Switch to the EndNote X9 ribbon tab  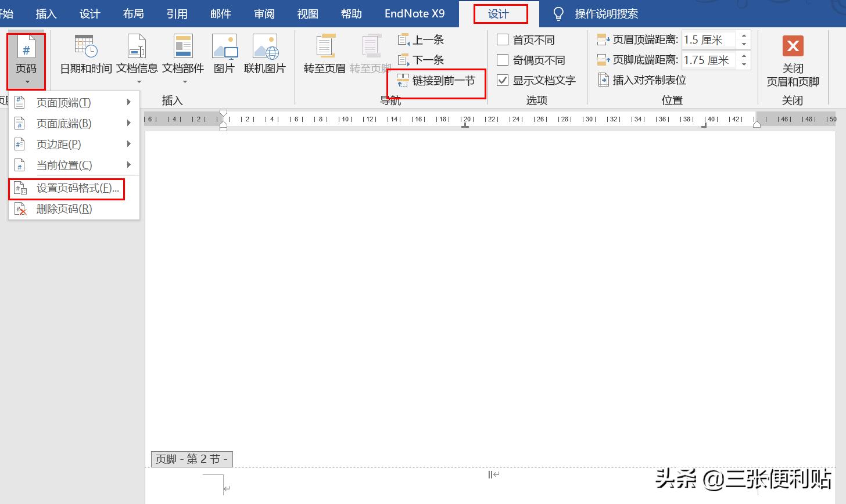coord(414,13)
